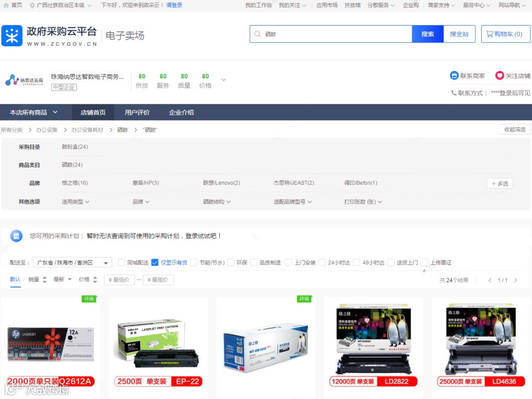Open the 硒鼓结构 filter dropdown
The height and width of the screenshot is (399, 532).
(217, 201)
